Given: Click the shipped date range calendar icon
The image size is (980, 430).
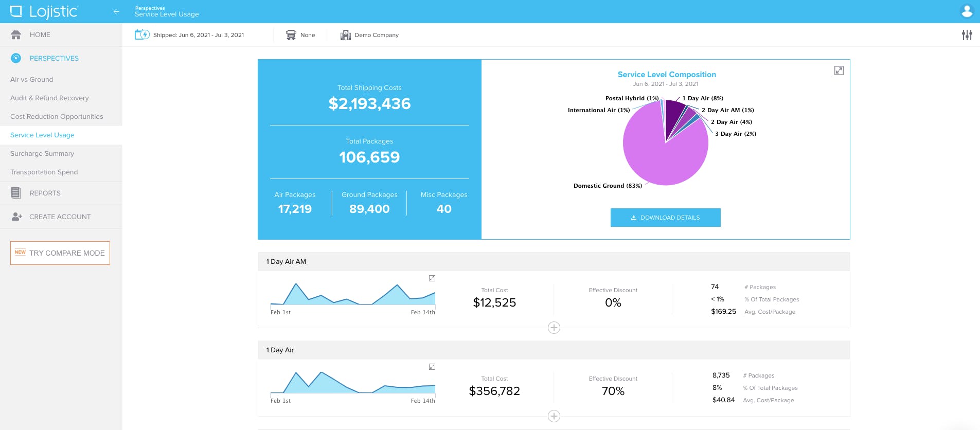Looking at the screenshot, I should click(141, 35).
